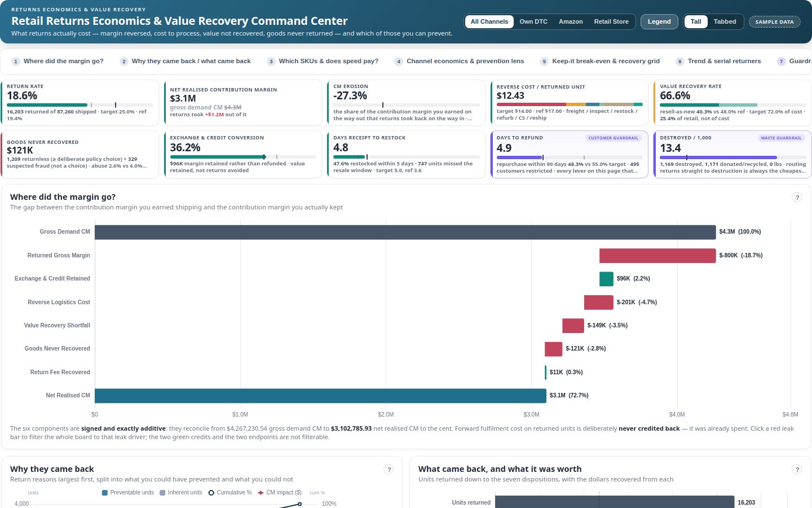Click the Destroyed / 1,000 purple bar
Viewport: 812px width, 508px height.
[x=718, y=157]
